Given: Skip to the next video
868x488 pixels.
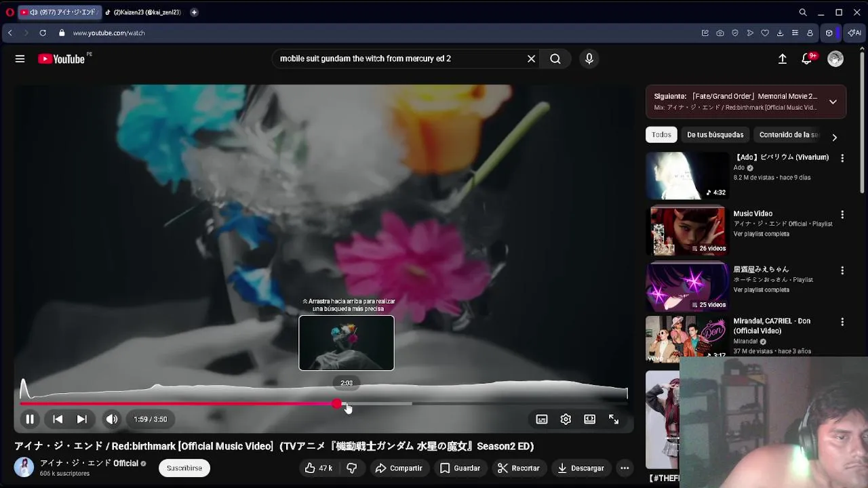Looking at the screenshot, I should [x=81, y=420].
